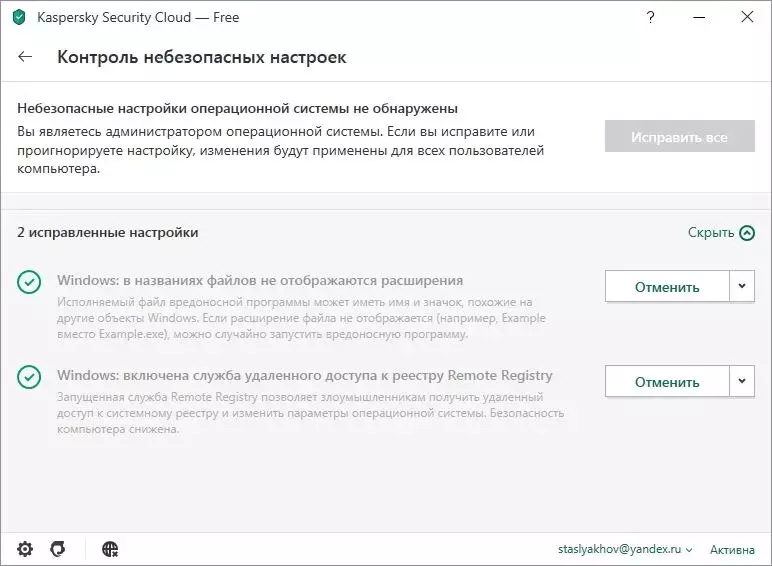Open the support headset icon
This screenshot has height=566, width=772.
click(x=58, y=549)
